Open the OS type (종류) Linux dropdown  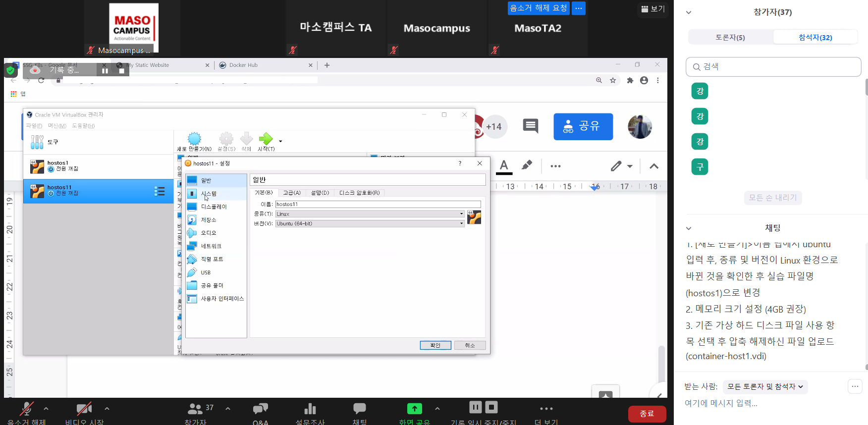click(x=370, y=214)
